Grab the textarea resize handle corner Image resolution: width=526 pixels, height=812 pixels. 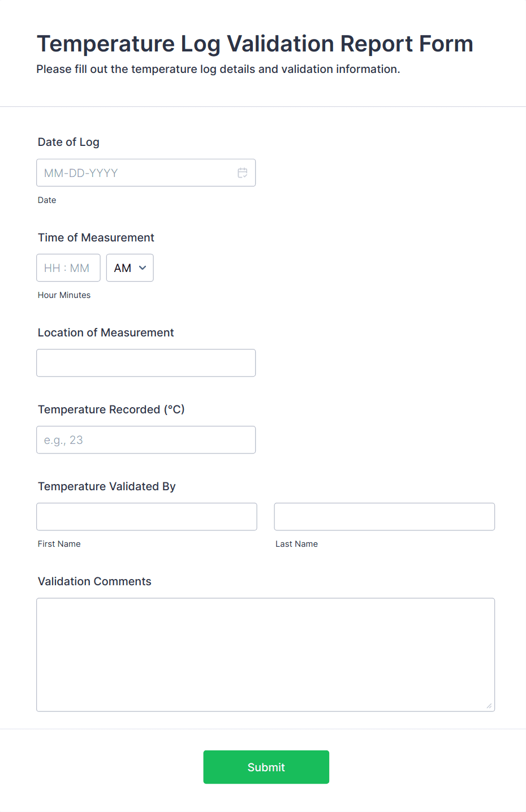coord(489,706)
